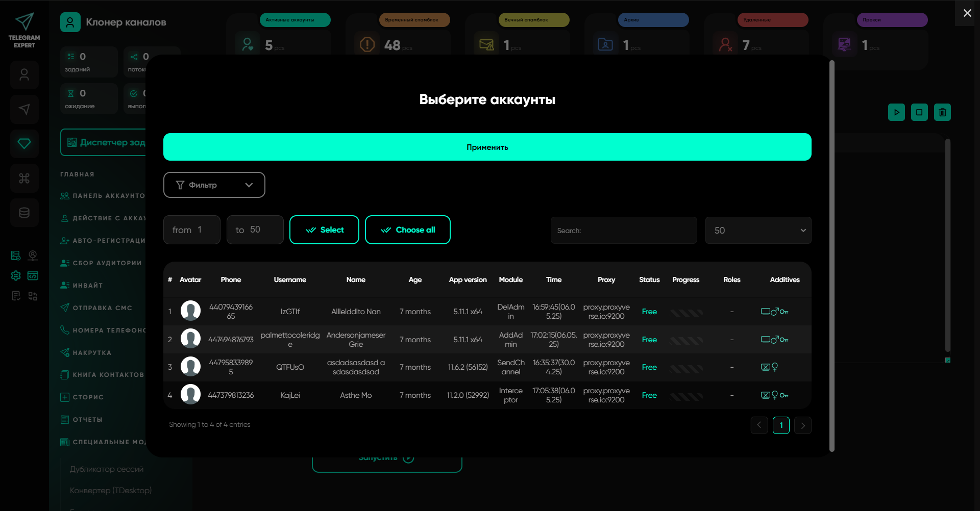Viewport: 980px width, 511px height.
Task: Click the trash delete icon button
Action: pyautogui.click(x=942, y=112)
